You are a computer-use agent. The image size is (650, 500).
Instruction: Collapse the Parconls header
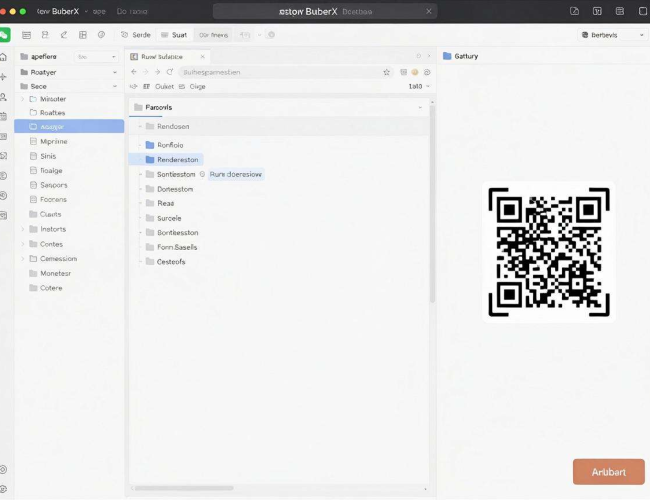coord(420,107)
